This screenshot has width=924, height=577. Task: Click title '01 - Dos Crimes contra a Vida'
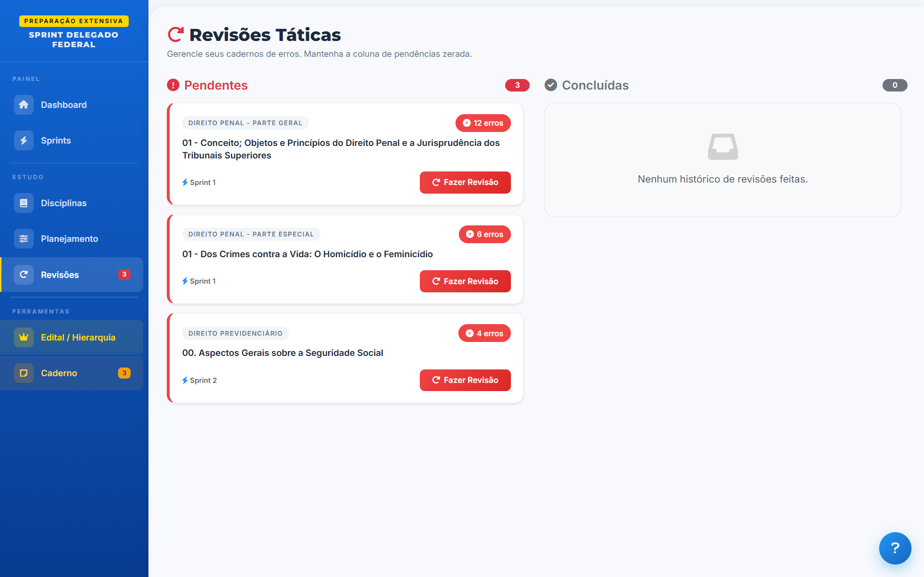[x=308, y=254]
